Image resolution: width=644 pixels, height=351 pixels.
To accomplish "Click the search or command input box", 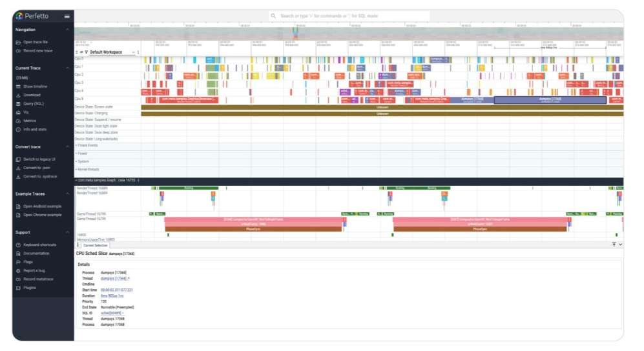I will [349, 15].
